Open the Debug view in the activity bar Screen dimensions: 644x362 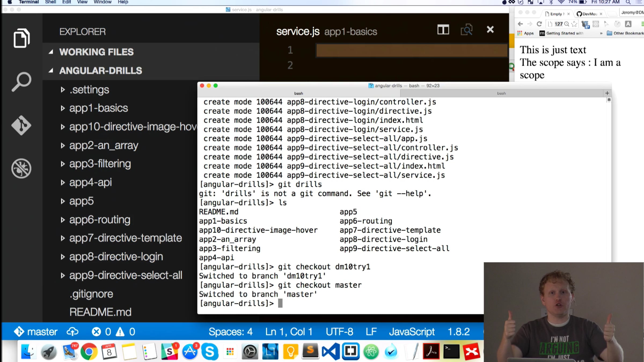(21, 168)
